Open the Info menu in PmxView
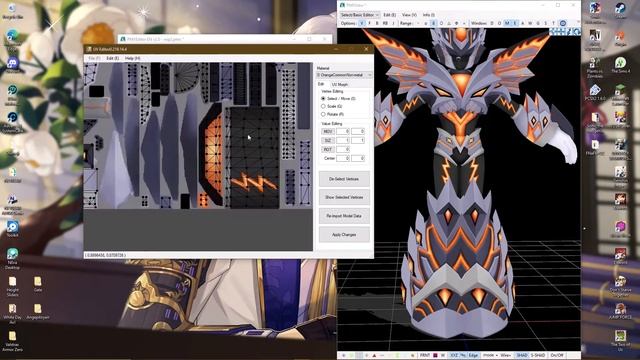This screenshot has width=640, height=360. click(429, 15)
